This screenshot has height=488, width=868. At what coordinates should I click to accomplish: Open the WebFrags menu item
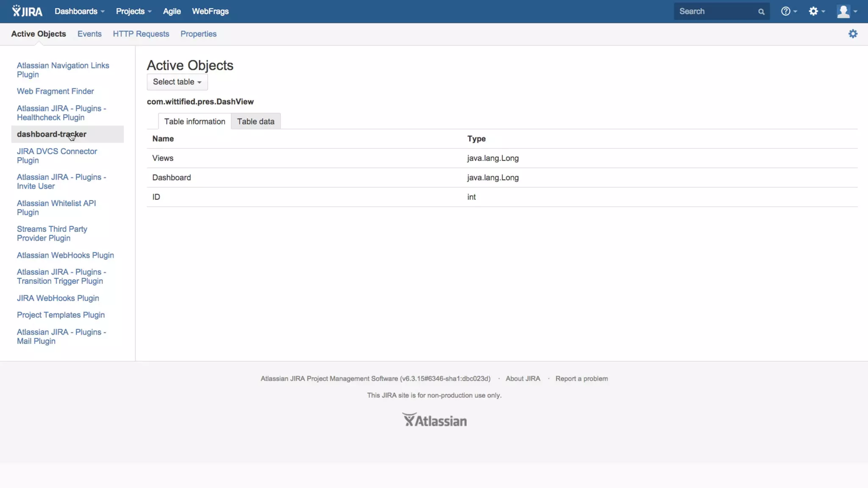[210, 11]
